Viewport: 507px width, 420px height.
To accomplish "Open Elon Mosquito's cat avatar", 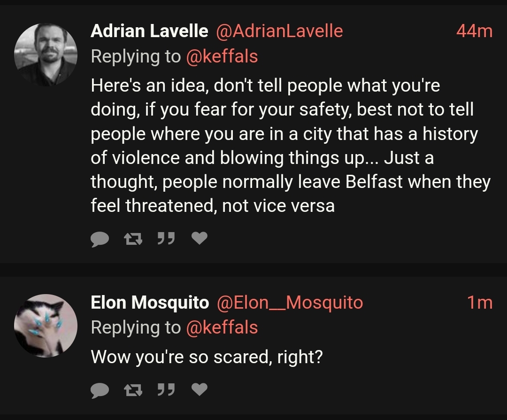I will (x=46, y=326).
